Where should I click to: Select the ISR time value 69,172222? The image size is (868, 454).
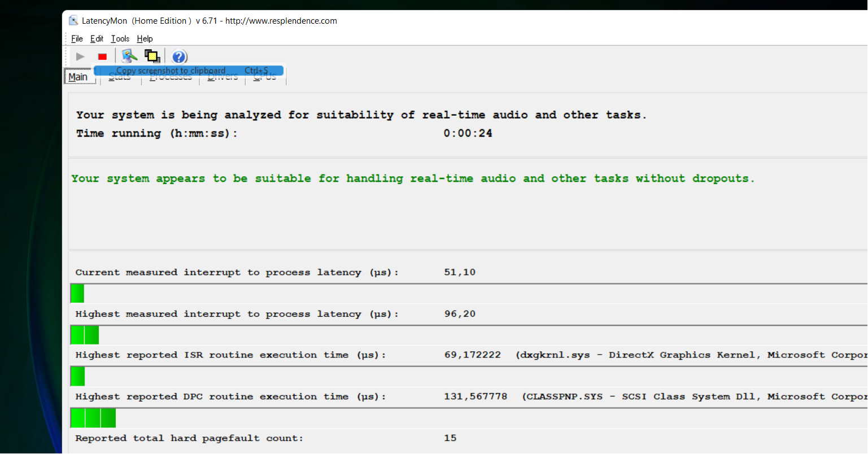[x=473, y=355]
